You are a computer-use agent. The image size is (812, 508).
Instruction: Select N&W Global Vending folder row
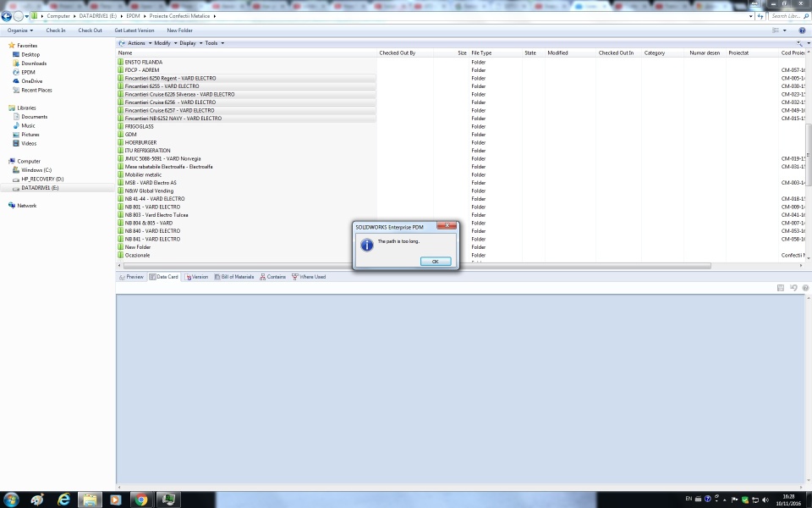246,190
